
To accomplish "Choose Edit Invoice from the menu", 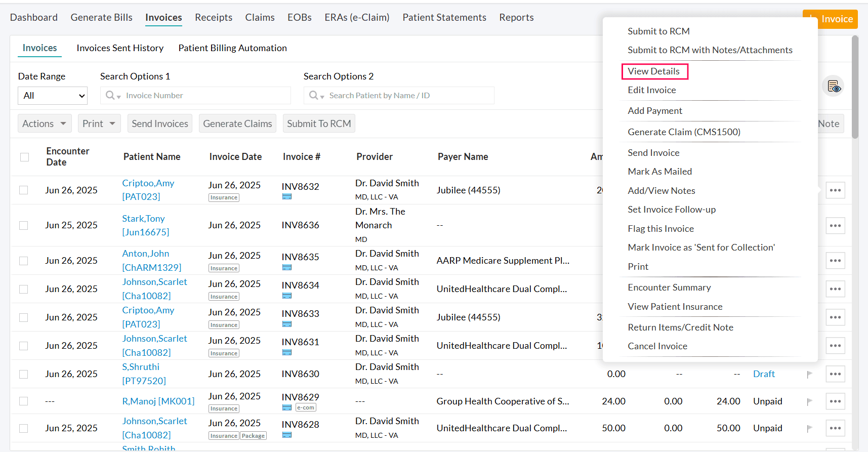I will pos(652,90).
